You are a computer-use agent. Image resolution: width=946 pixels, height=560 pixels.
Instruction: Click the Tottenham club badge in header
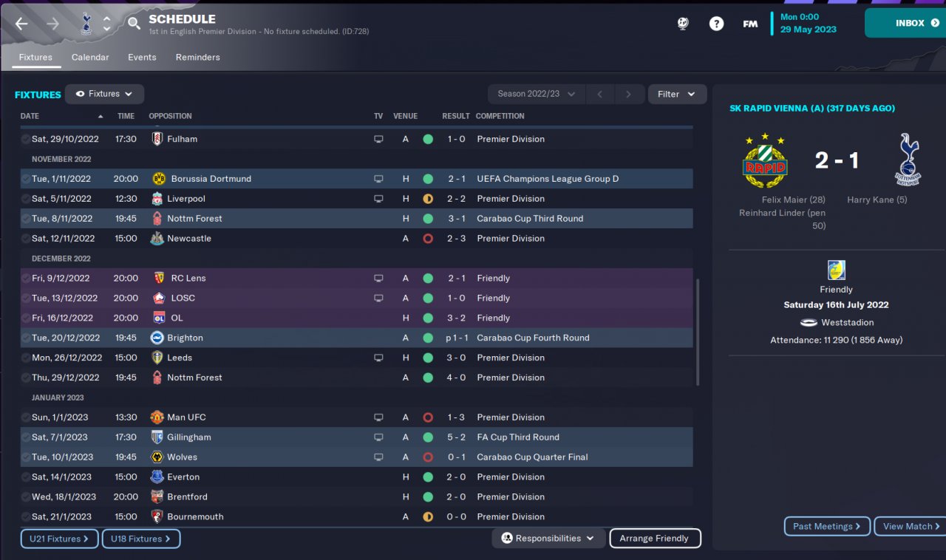[85, 24]
